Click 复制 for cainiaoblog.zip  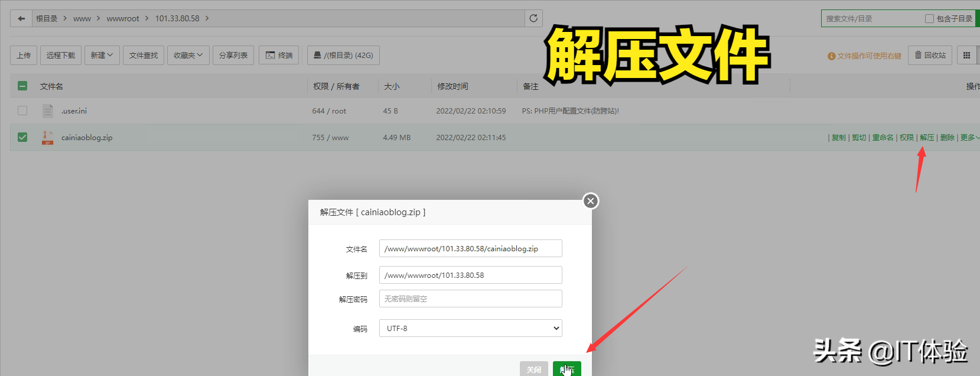click(839, 137)
